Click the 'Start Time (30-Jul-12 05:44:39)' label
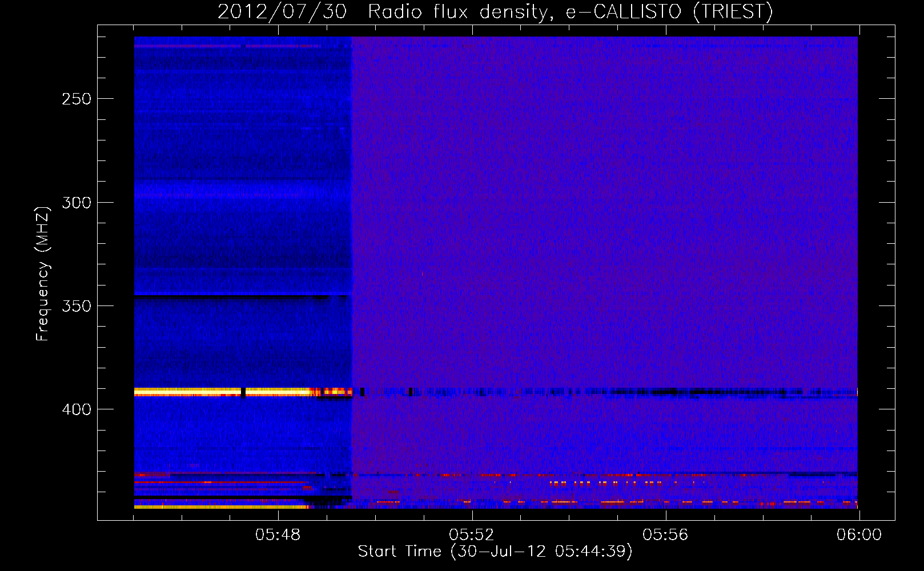Screen dimensions: 924x571 [495, 552]
